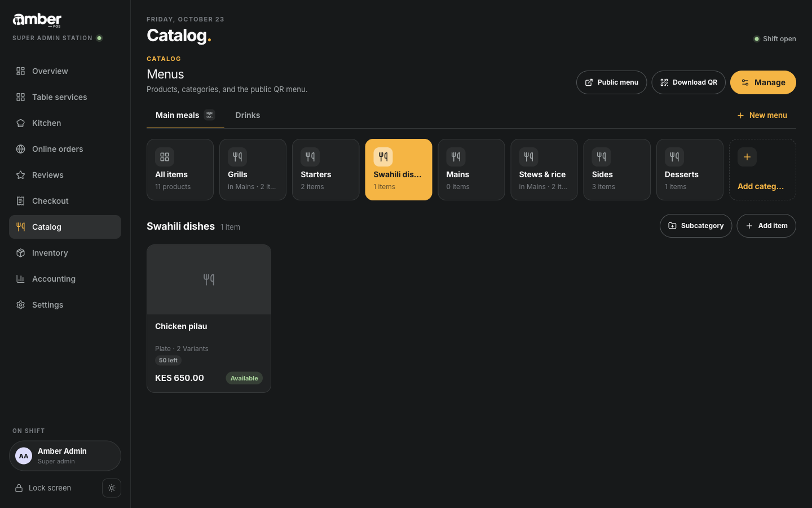Click the lock icon beside Lock screen
Image resolution: width=812 pixels, height=508 pixels.
(x=19, y=488)
